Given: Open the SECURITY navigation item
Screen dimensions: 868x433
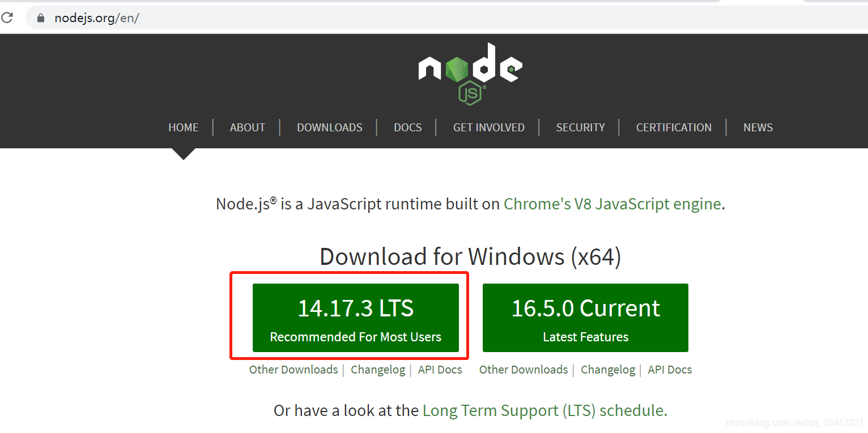Looking at the screenshot, I should [x=581, y=127].
